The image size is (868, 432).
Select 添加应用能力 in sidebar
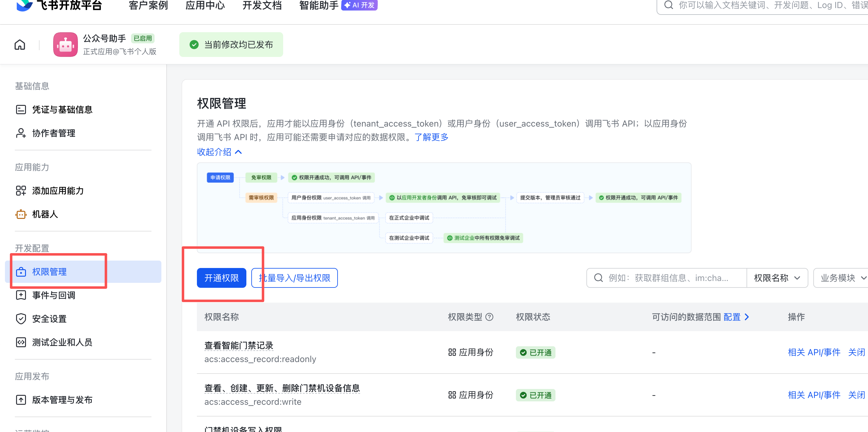(57, 191)
